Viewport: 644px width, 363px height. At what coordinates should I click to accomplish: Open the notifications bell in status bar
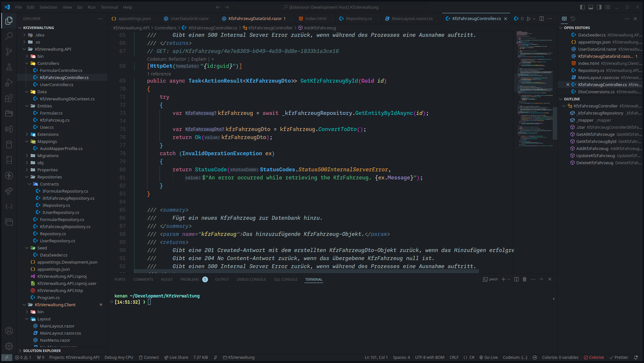pyautogui.click(x=636, y=358)
